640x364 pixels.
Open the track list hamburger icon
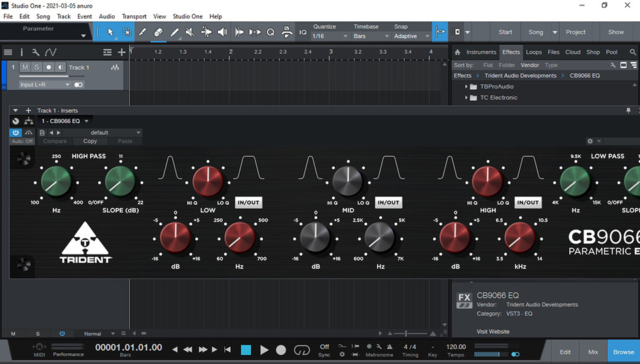(x=8, y=52)
